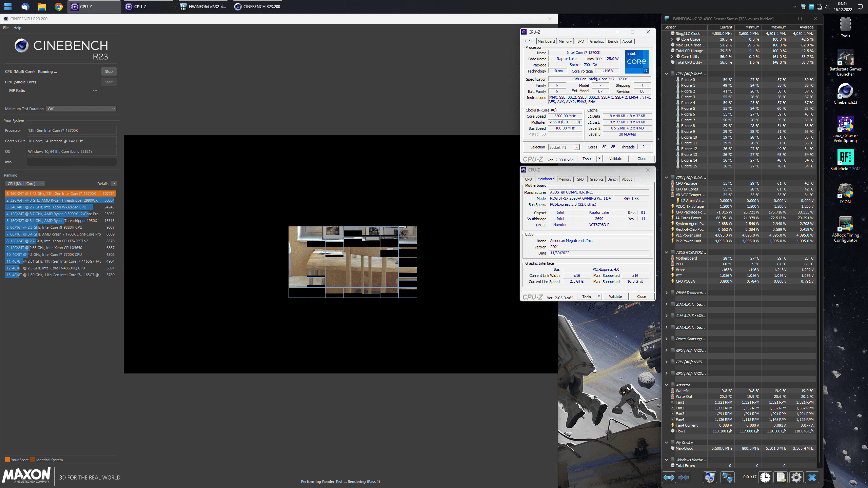
Task: Open SPD tab in bottom CPU-Z window
Action: 580,179
